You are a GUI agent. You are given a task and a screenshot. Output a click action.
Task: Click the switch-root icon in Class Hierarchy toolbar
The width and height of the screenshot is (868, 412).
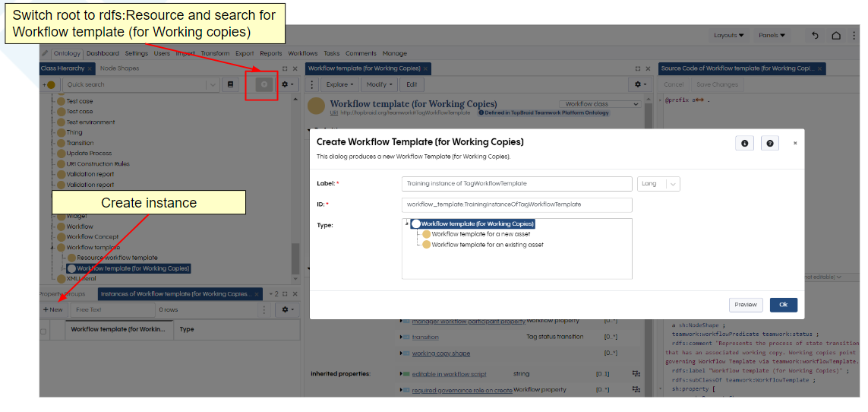264,84
